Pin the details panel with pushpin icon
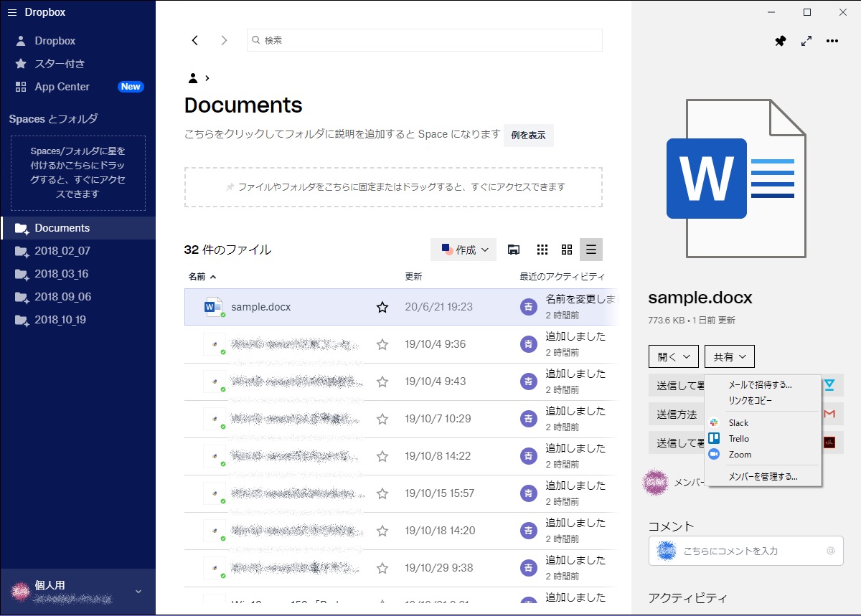Image resolution: width=861 pixels, height=616 pixels. coord(780,42)
